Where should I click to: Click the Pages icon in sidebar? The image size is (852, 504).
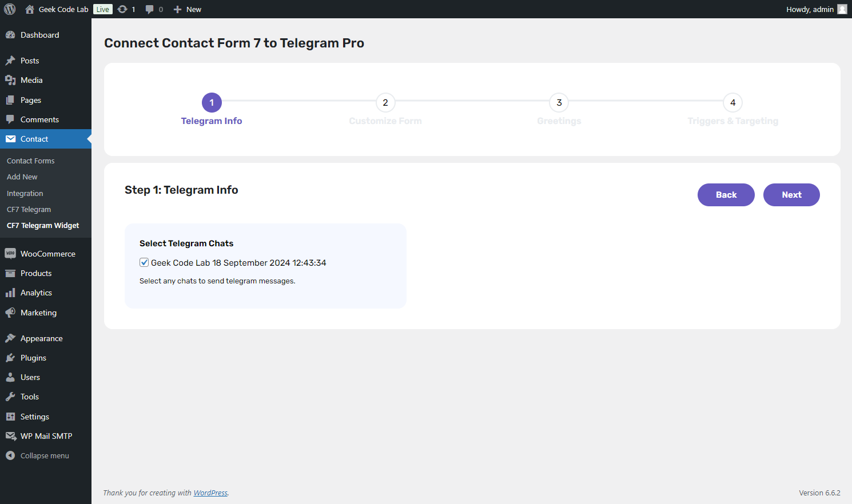pos(10,100)
